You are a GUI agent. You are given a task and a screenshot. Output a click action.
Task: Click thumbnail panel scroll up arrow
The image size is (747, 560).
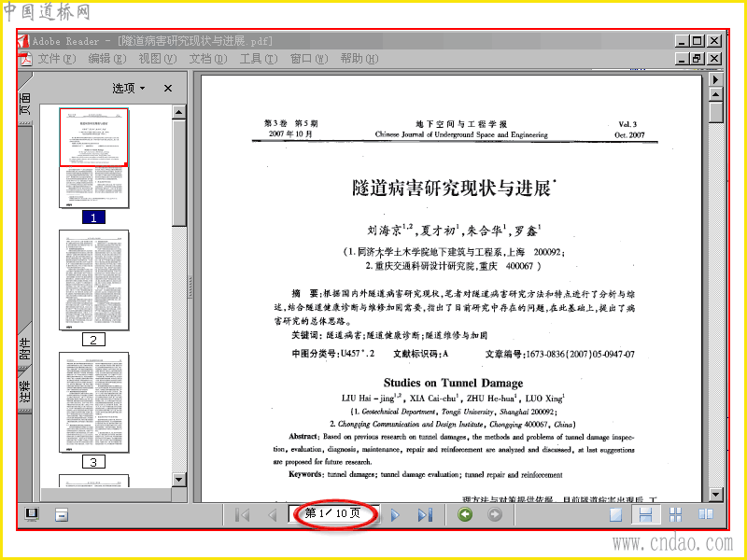(179, 112)
